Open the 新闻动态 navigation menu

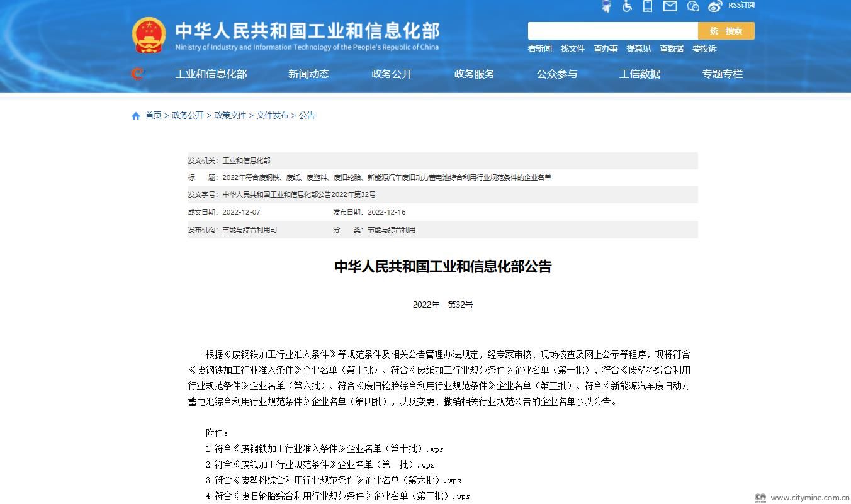click(309, 74)
